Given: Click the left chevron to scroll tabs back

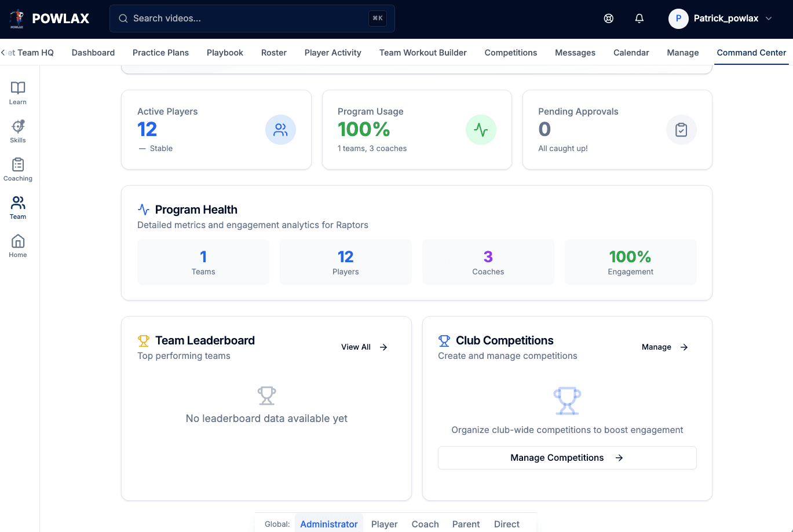Looking at the screenshot, I should [3, 53].
